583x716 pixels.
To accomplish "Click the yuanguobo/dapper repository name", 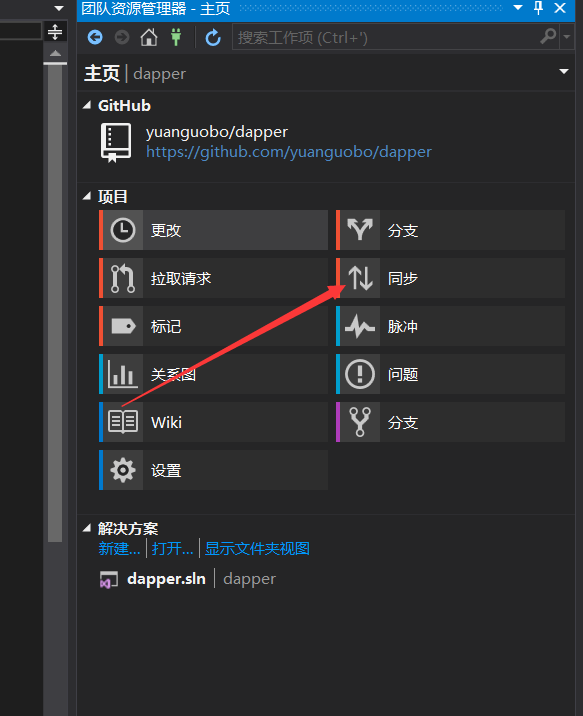I will click(x=217, y=132).
